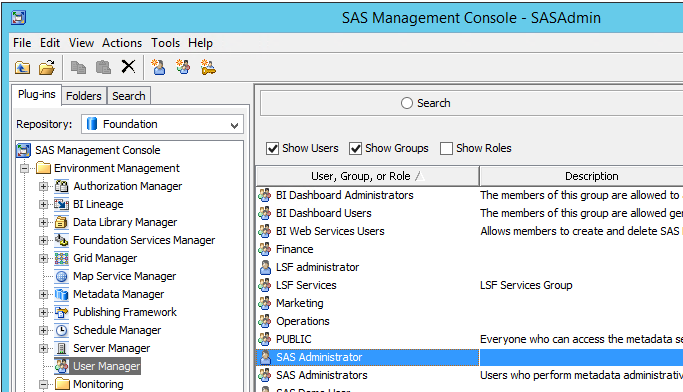Click the Copy toolbar icon
This screenshot has height=392, width=683.
pyautogui.click(x=78, y=67)
